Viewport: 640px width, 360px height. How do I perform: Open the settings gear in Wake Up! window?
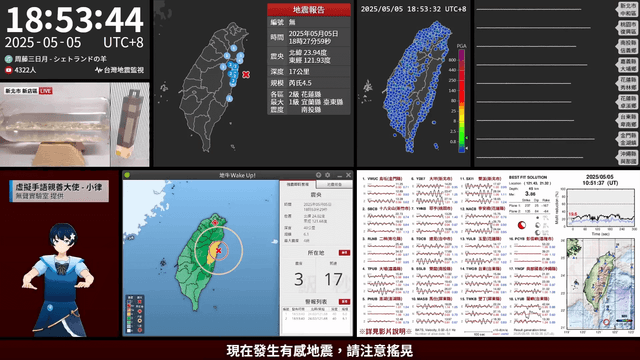[x=327, y=175]
